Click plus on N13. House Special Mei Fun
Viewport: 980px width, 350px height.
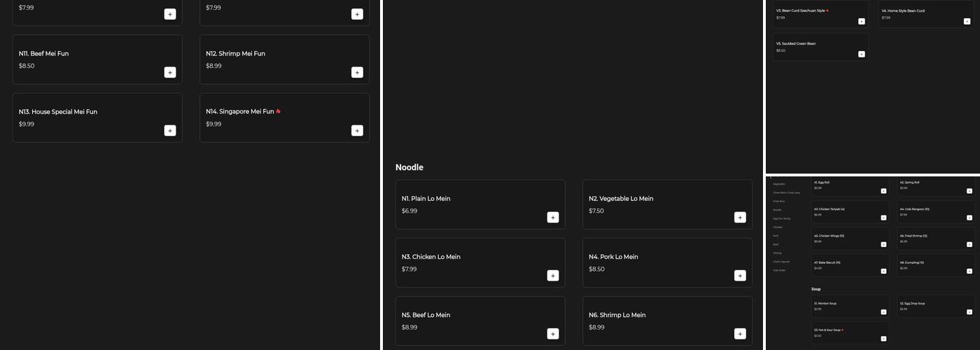click(x=170, y=130)
